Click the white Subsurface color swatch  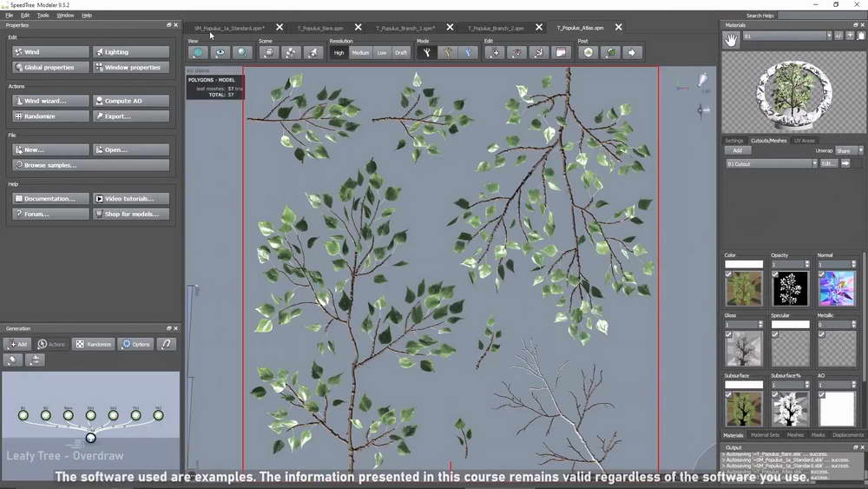pyautogui.click(x=744, y=384)
